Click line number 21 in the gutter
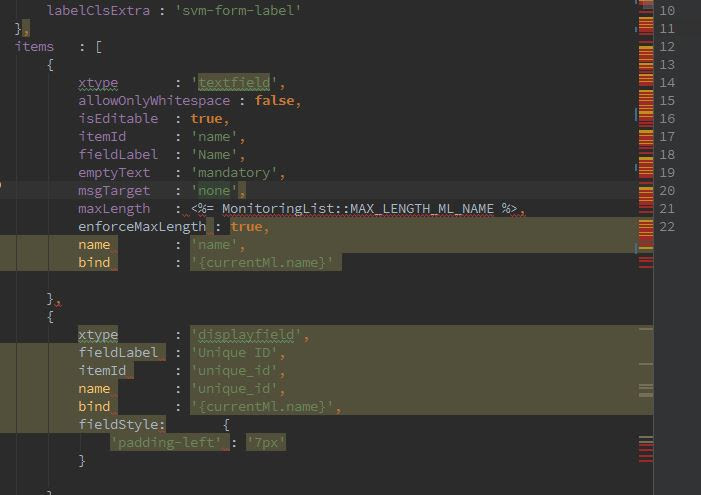 (x=667, y=209)
